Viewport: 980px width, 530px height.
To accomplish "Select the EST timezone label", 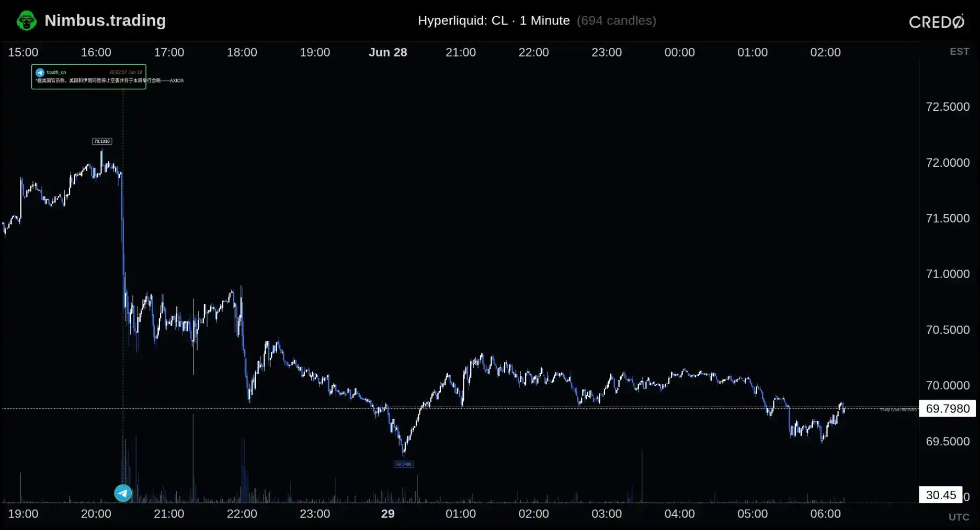I will (x=959, y=52).
